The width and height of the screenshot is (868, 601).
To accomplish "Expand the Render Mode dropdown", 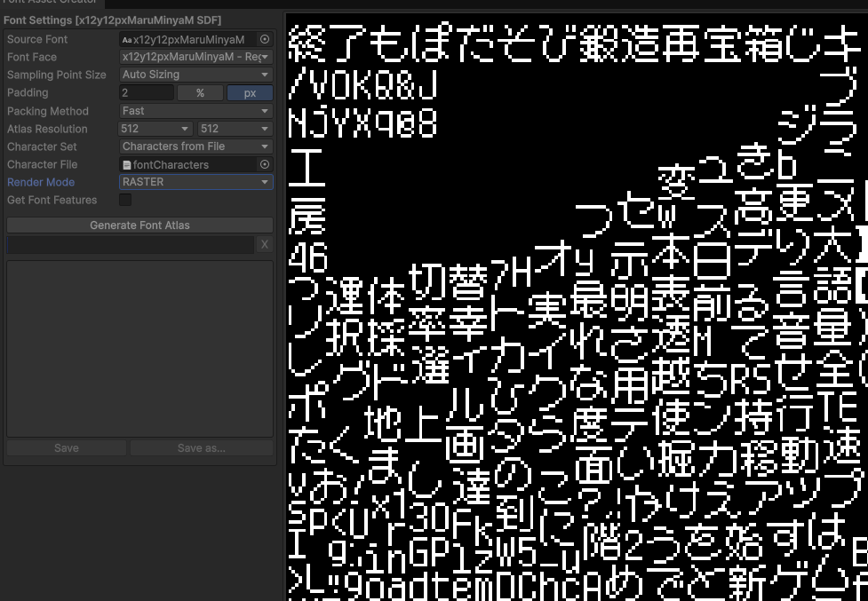I will click(196, 182).
